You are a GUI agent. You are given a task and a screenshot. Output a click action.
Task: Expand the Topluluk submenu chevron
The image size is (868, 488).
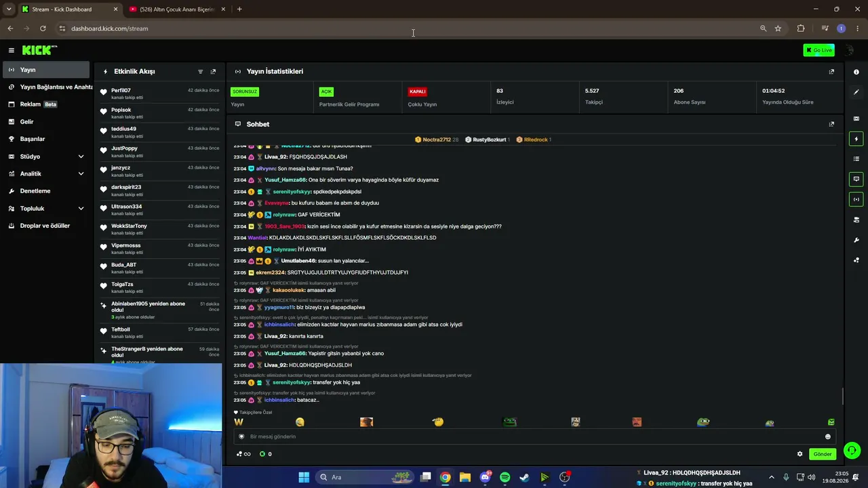click(x=81, y=209)
